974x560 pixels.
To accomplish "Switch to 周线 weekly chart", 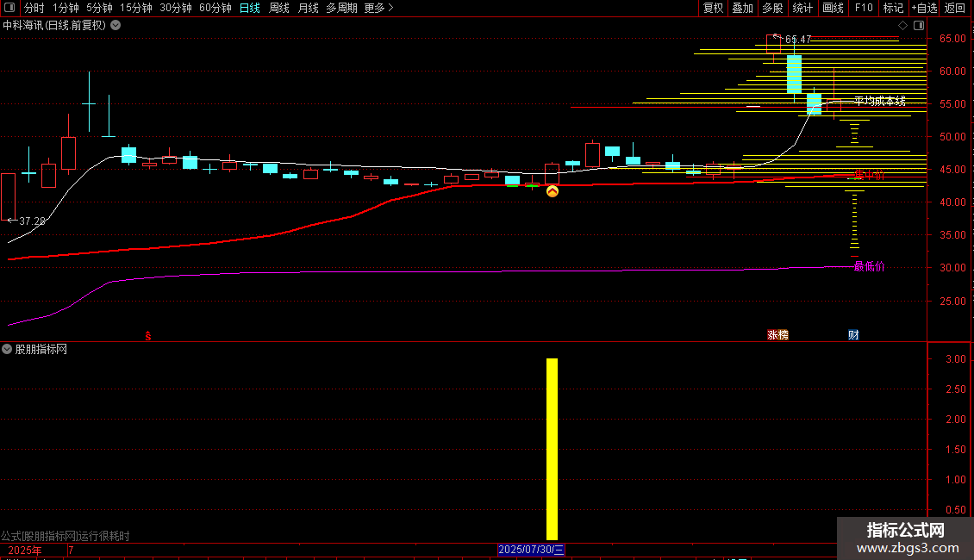I will point(279,8).
